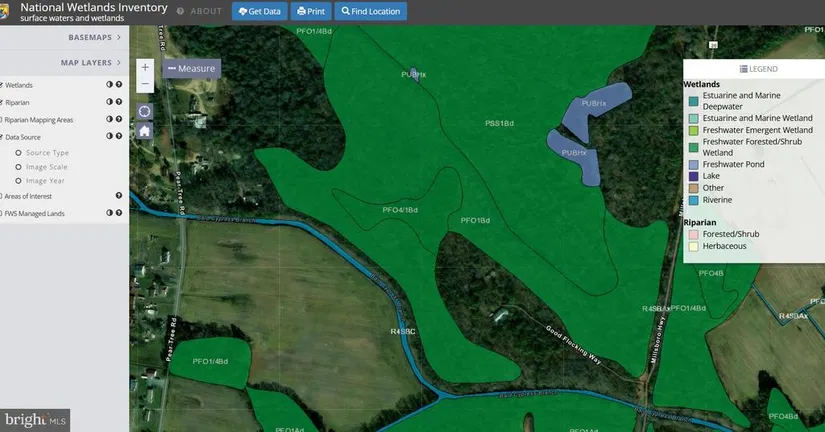Expand the Basemaps panel
825x432 pixels.
pyautogui.click(x=94, y=37)
